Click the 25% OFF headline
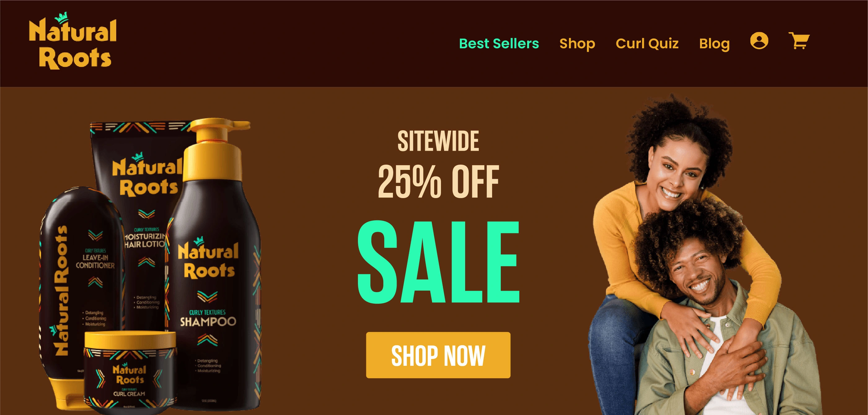The width and height of the screenshot is (868, 415). click(438, 182)
